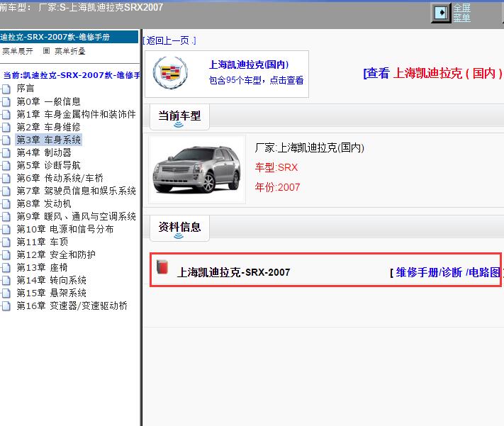Open chapter 第13章 座椅
The height and width of the screenshot is (426, 504).
[42, 267]
